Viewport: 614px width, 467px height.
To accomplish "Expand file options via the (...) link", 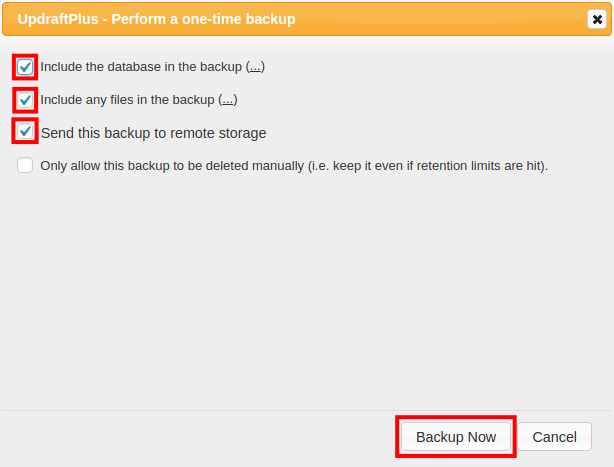I will click(227, 100).
